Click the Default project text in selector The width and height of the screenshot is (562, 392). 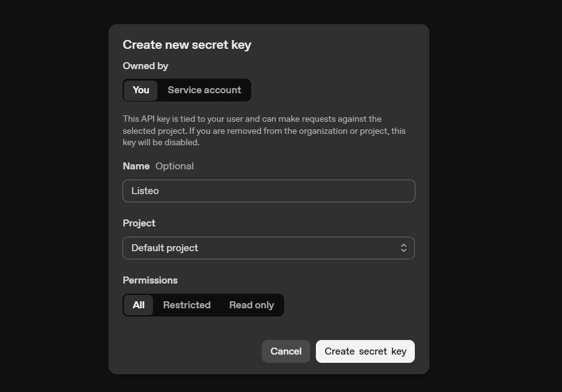point(165,248)
